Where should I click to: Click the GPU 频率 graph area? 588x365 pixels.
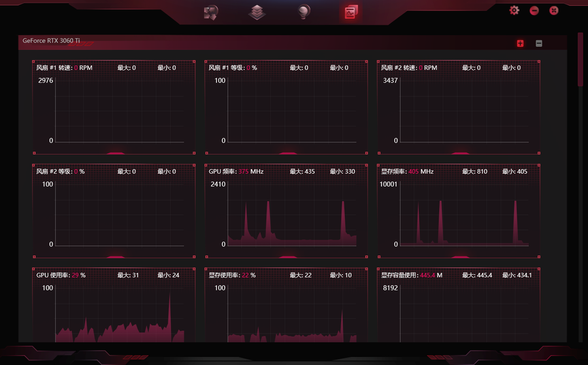coord(291,215)
